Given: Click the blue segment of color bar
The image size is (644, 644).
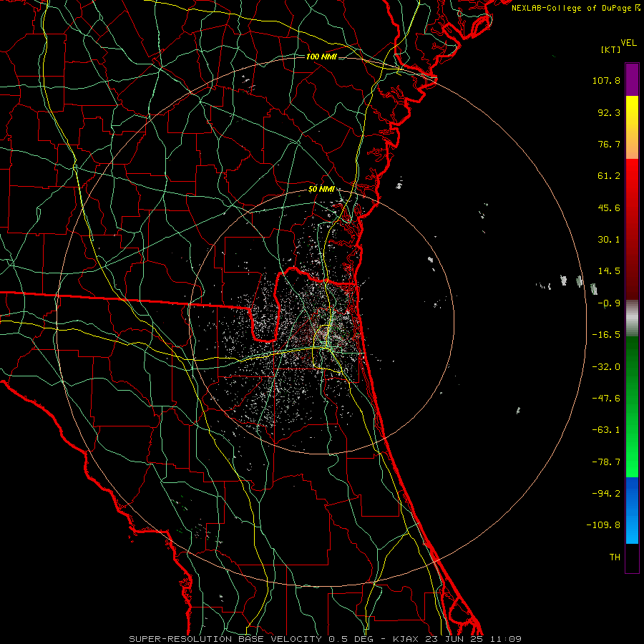Looking at the screenshot, I should (x=632, y=510).
